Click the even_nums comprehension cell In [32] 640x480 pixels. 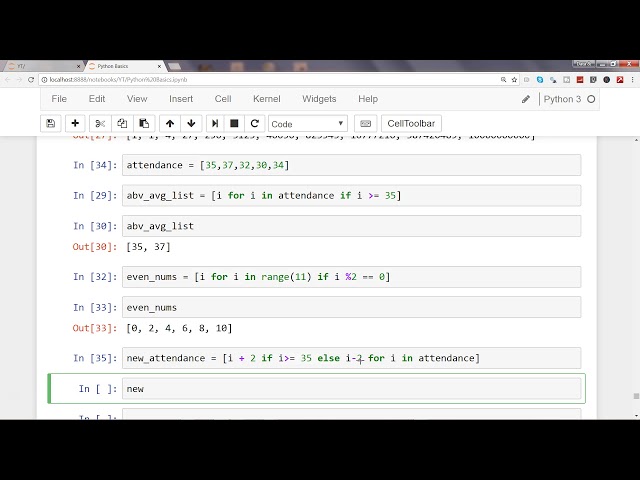click(x=351, y=277)
